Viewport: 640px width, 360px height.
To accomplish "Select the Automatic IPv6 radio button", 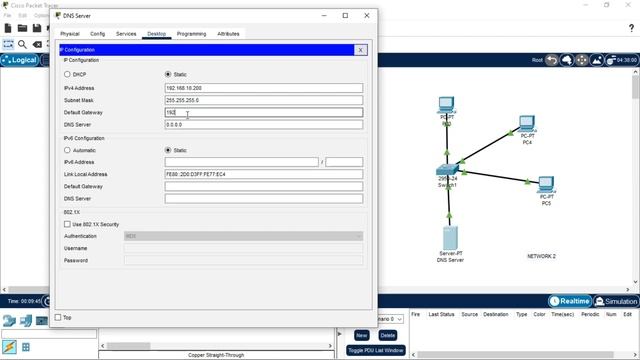I will click(x=67, y=150).
